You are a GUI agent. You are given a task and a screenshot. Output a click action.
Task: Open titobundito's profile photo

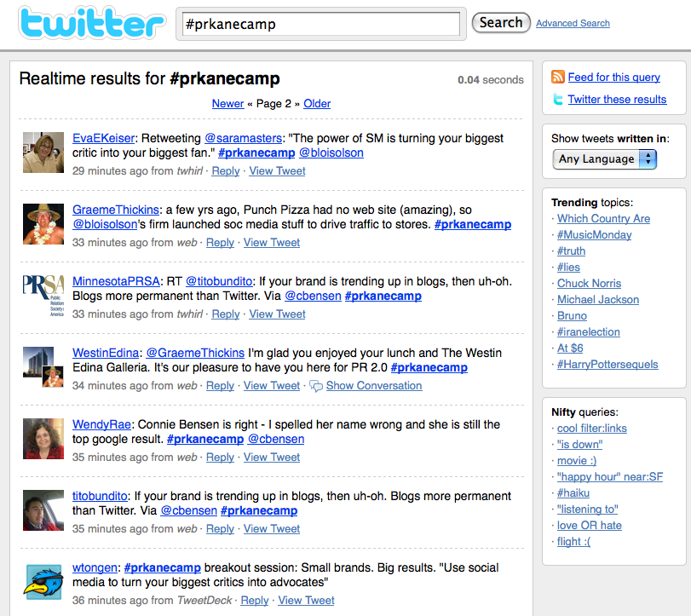click(x=43, y=510)
